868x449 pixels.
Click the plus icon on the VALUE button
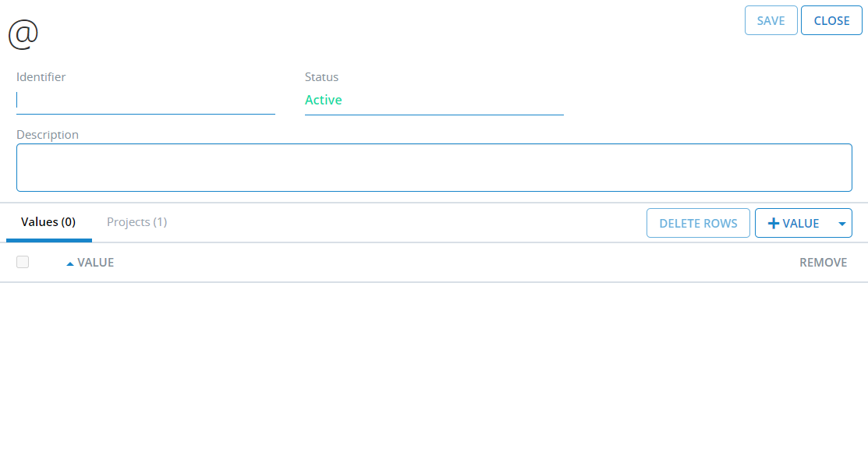(x=774, y=224)
